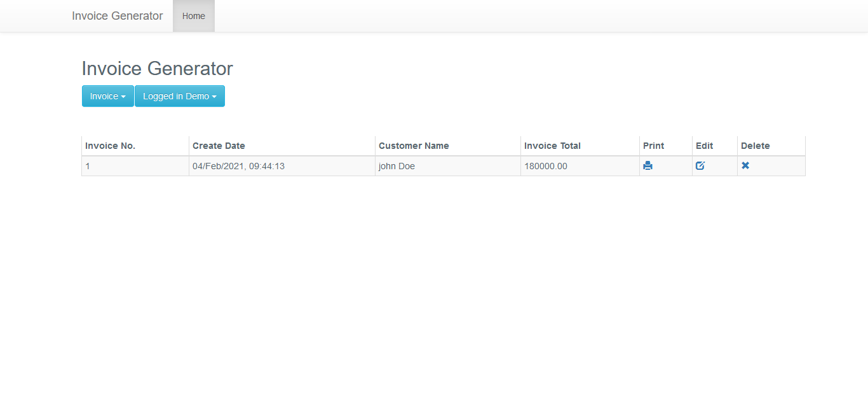The height and width of the screenshot is (416, 868).
Task: Click invoice number 1 cell
Action: click(x=135, y=166)
